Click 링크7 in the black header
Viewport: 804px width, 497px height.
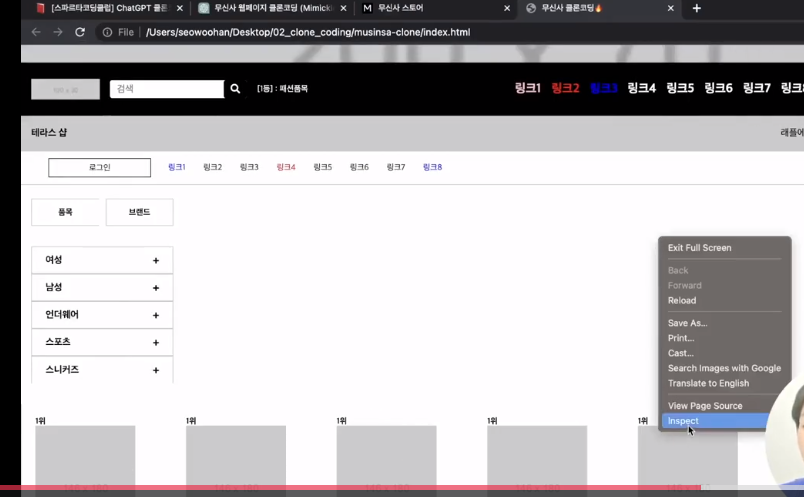[757, 88]
